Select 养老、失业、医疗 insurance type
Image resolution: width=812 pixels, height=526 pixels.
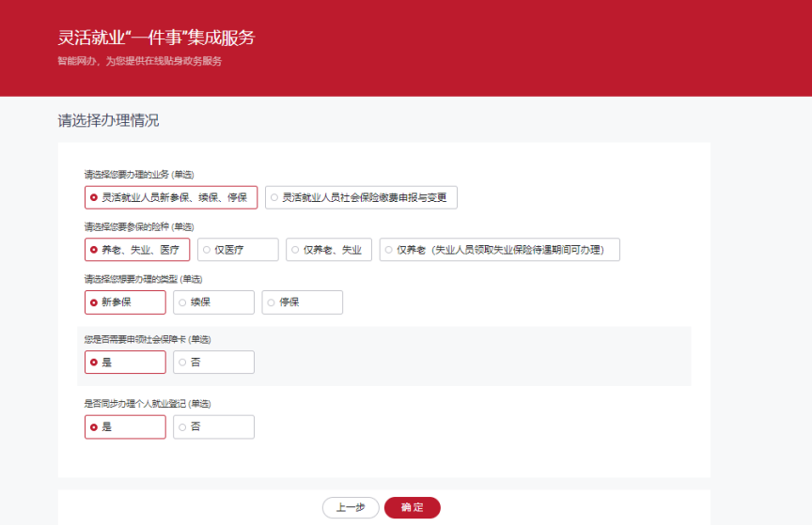pyautogui.click(x=136, y=250)
